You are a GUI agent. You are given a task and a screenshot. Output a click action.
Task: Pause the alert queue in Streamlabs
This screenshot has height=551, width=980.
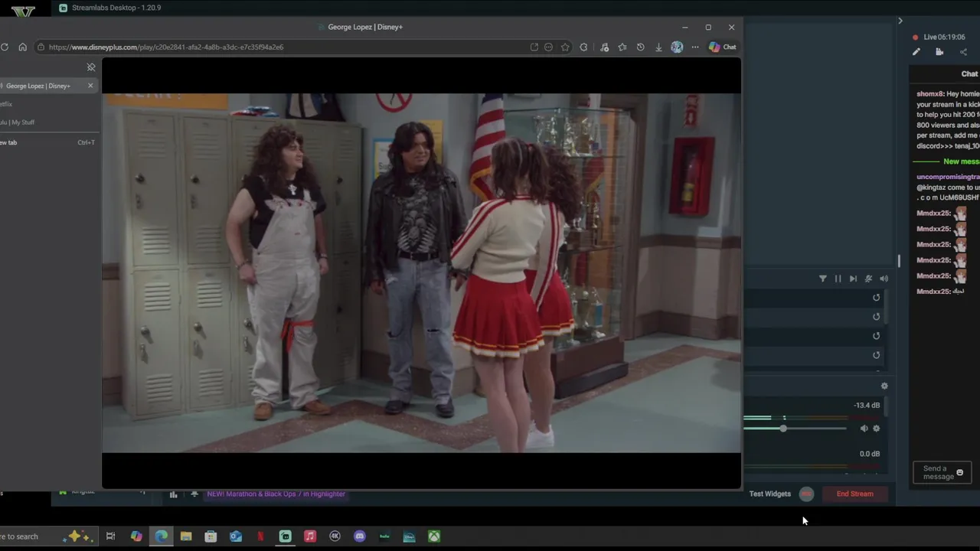point(838,279)
